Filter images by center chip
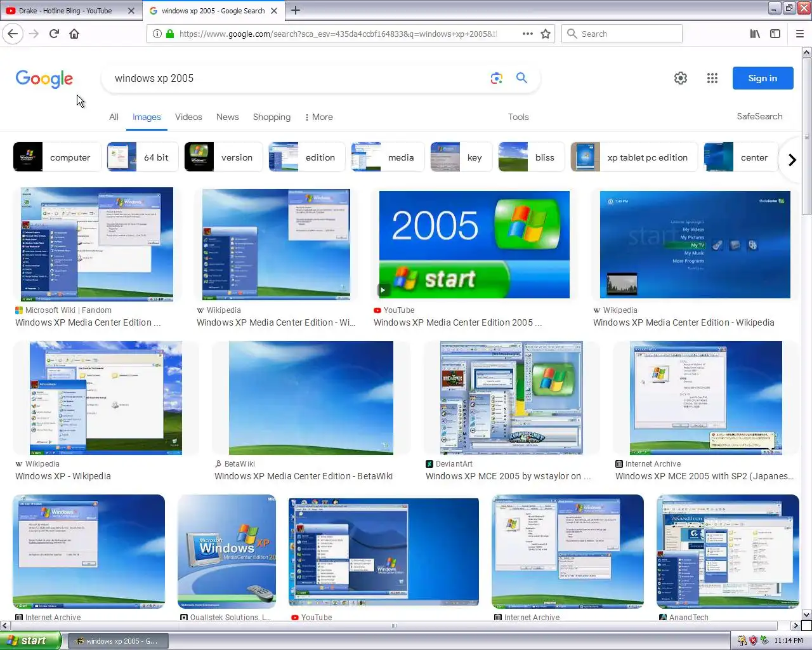Screen dimensions: 812x650 pyautogui.click(x=740, y=157)
